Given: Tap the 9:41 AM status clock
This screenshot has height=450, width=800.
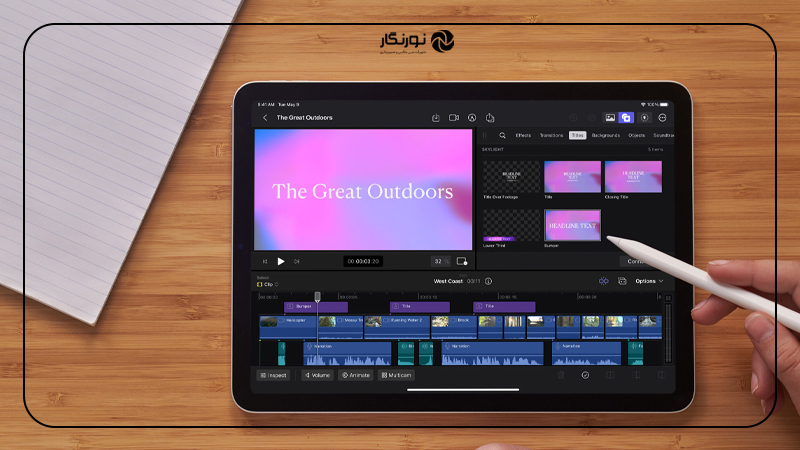Looking at the screenshot, I should [x=266, y=105].
